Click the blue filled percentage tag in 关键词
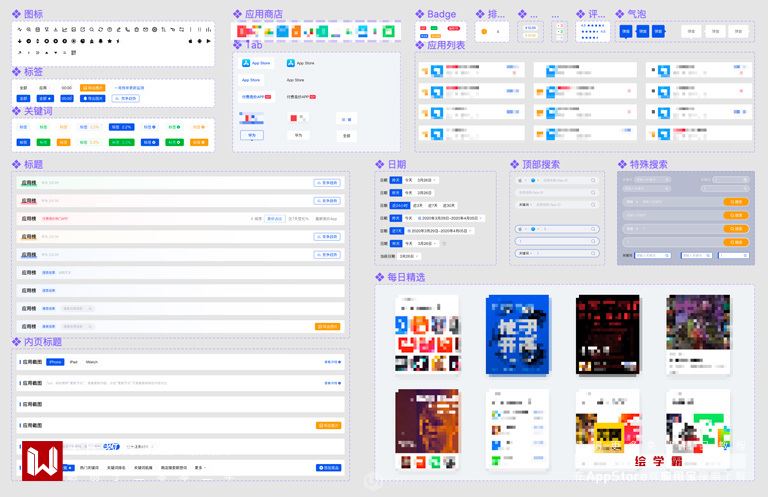The width and height of the screenshot is (768, 497). tap(121, 127)
